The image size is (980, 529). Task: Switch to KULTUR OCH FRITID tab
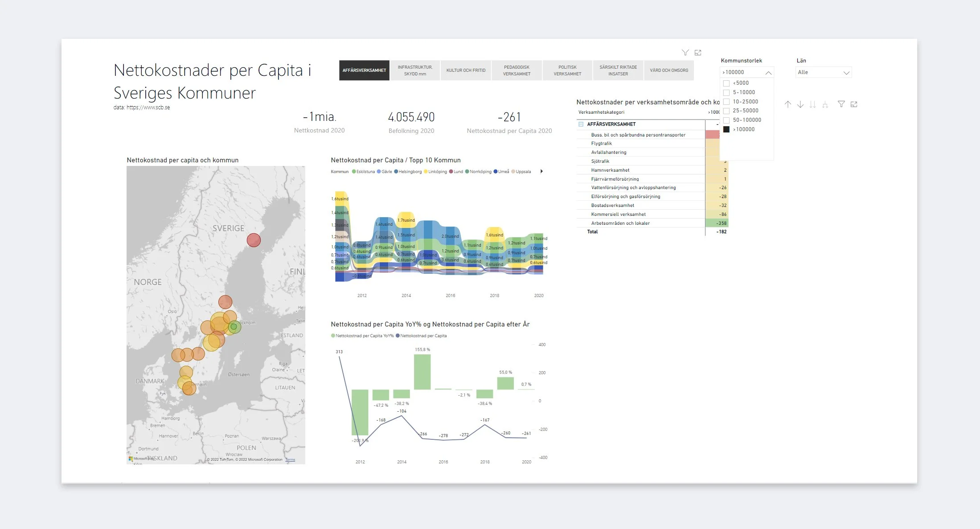pyautogui.click(x=466, y=70)
